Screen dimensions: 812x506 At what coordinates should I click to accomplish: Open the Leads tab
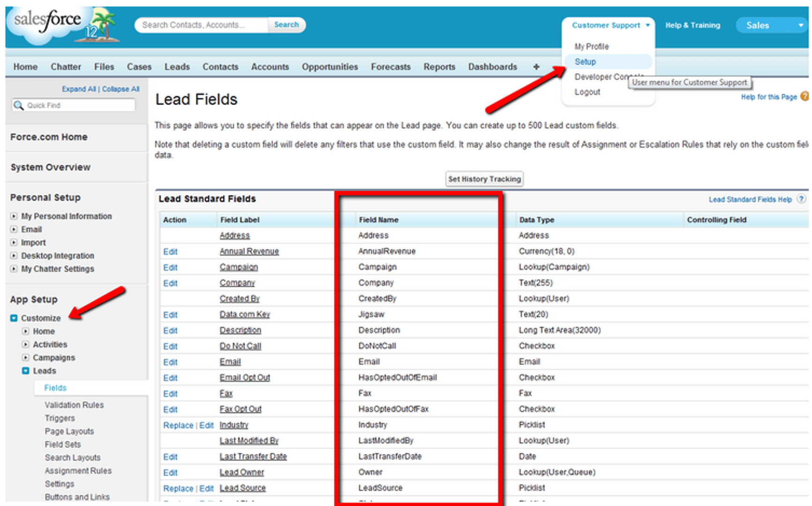click(177, 67)
